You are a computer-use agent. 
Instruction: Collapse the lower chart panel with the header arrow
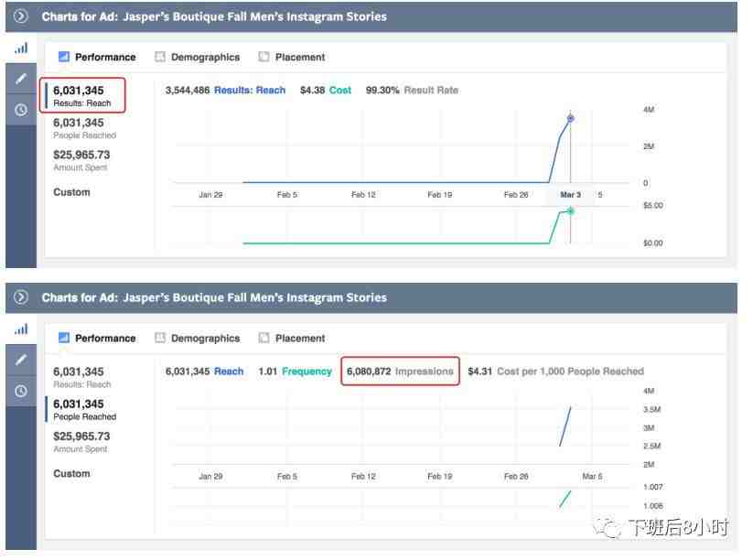(21, 297)
